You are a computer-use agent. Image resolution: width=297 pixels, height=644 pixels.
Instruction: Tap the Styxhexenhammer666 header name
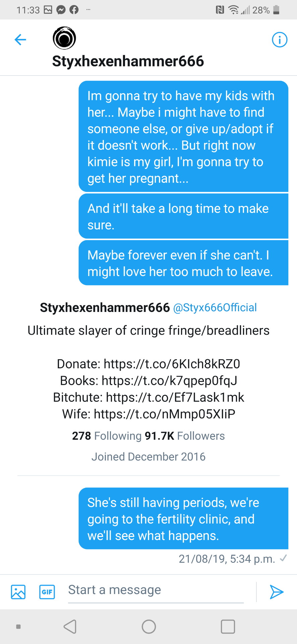point(128,61)
